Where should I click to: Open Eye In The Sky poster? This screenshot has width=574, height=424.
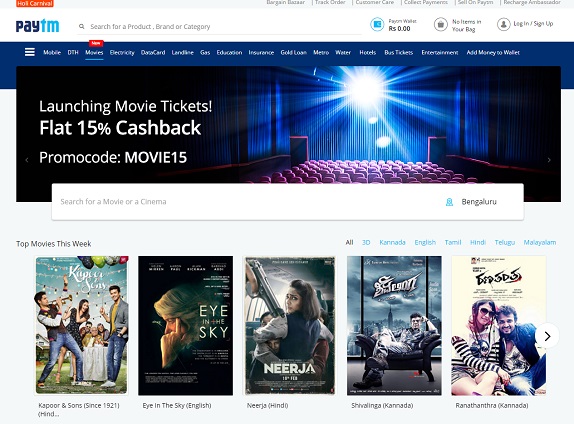[x=186, y=326]
